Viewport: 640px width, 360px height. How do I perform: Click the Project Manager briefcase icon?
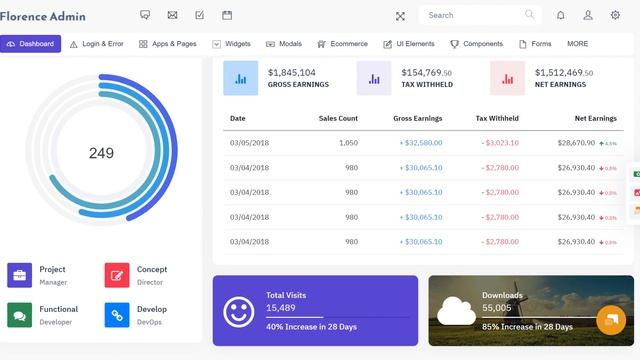click(x=20, y=275)
